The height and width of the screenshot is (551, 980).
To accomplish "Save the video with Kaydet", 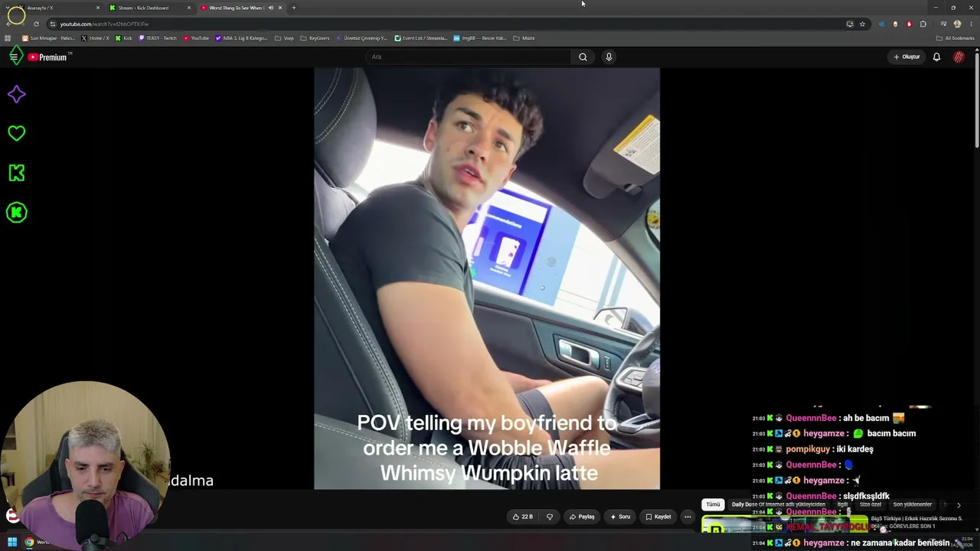I will (x=658, y=517).
